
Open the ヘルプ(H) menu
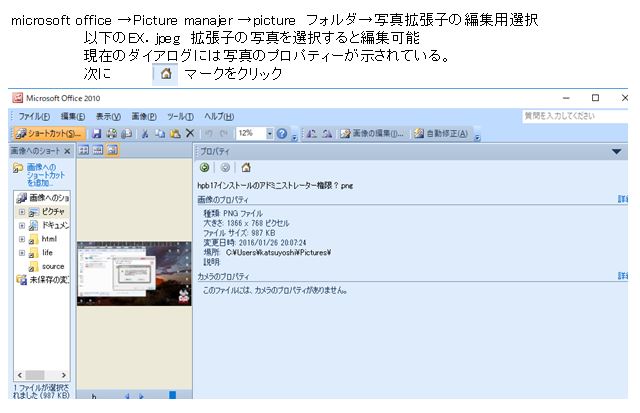[x=219, y=116]
